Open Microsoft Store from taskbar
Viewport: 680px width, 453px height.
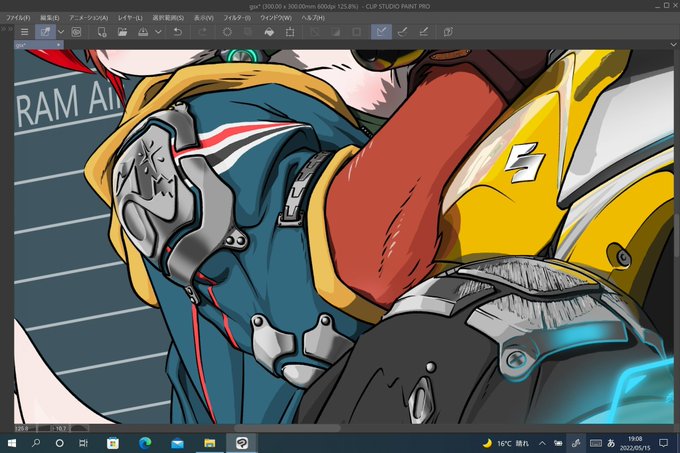[x=113, y=443]
